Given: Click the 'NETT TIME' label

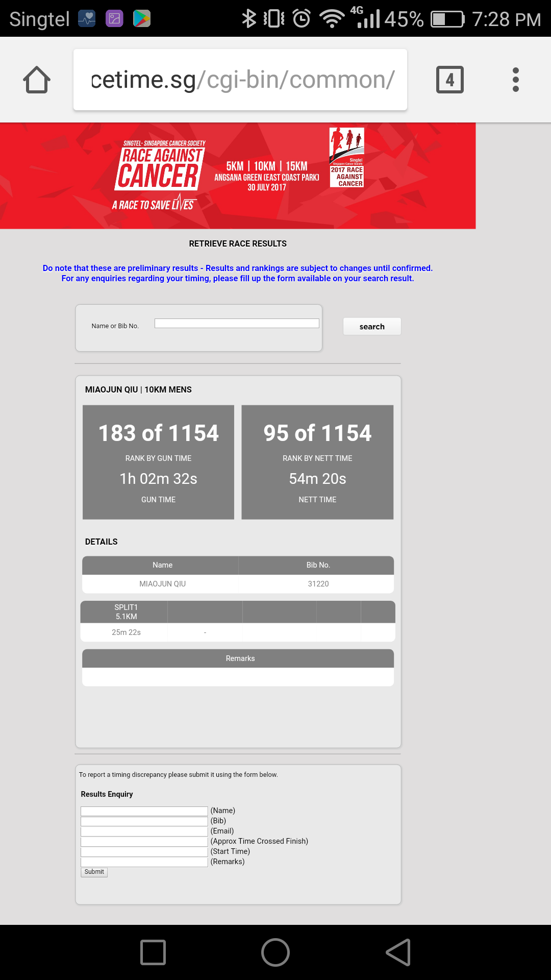Looking at the screenshot, I should pos(317,500).
